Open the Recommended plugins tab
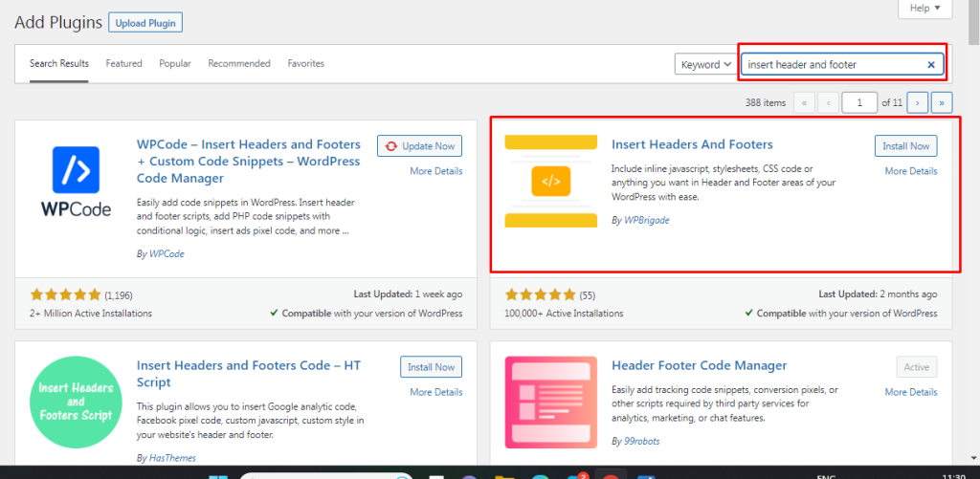Viewport: 980px width, 479px height. point(239,64)
